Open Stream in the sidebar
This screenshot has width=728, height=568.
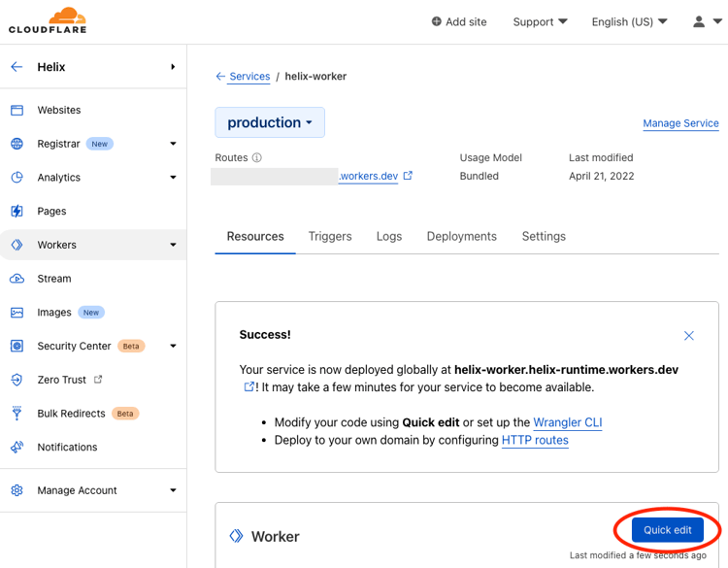pos(53,279)
